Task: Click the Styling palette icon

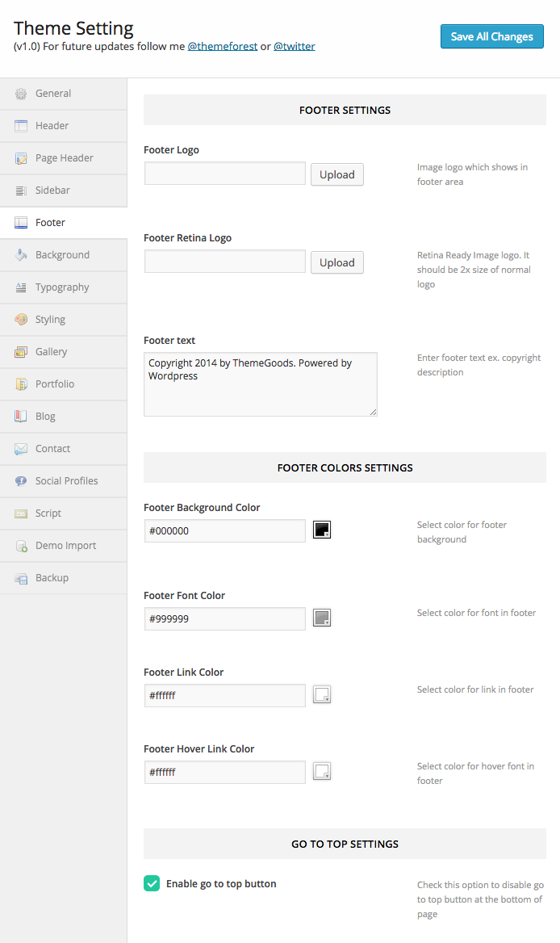Action: point(21,320)
